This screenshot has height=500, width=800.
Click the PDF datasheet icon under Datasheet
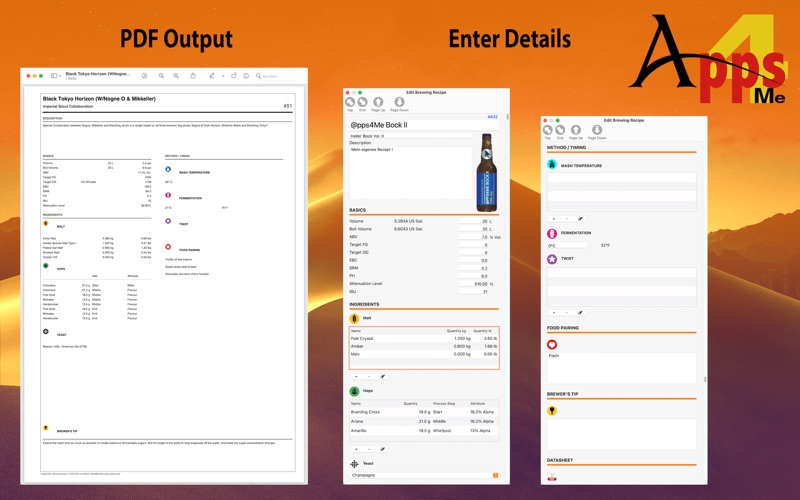(x=552, y=478)
